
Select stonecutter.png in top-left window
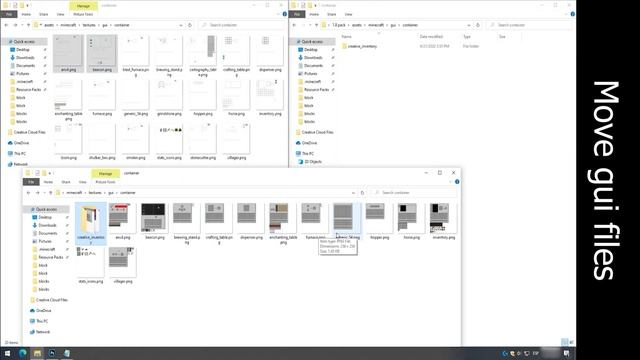pos(202,142)
